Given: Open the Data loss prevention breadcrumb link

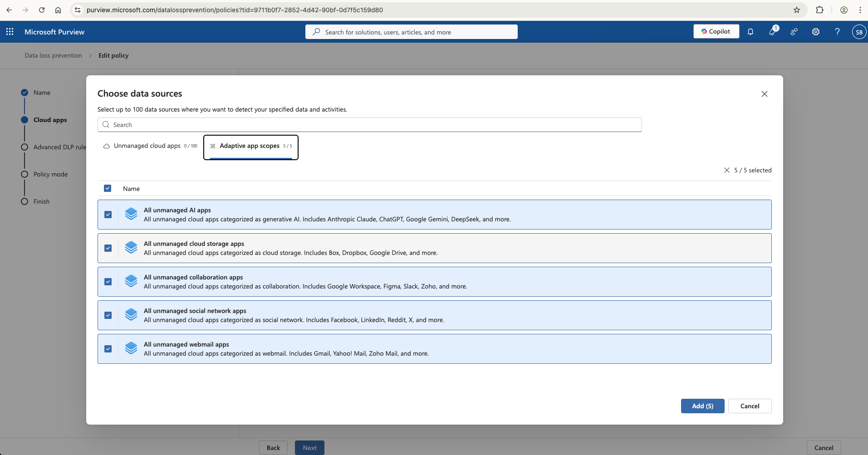Looking at the screenshot, I should [54, 55].
